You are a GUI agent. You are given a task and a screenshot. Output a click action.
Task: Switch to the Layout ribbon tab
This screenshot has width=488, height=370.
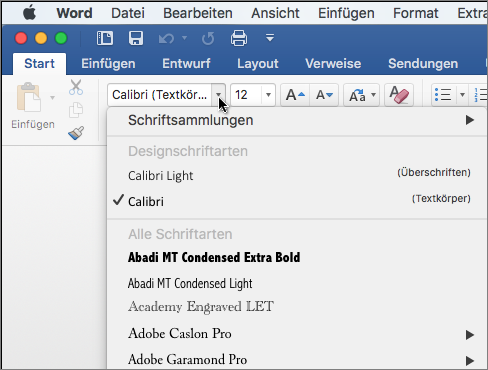258,64
